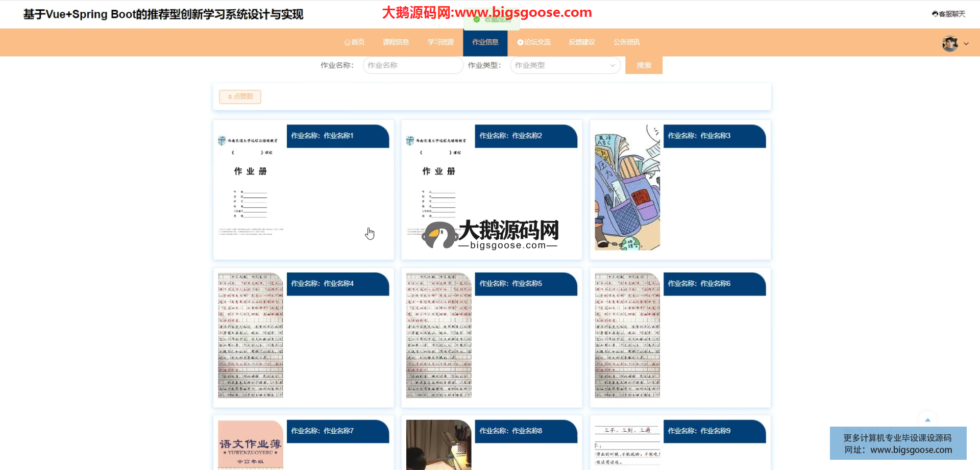Open the 论坛交流 forum menu
This screenshot has width=980, height=470.
[534, 42]
